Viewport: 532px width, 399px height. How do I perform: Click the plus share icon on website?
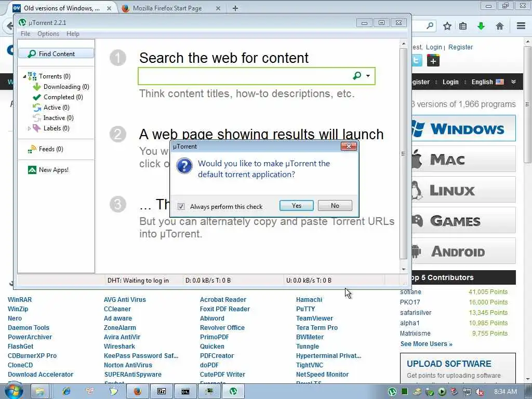tap(433, 61)
